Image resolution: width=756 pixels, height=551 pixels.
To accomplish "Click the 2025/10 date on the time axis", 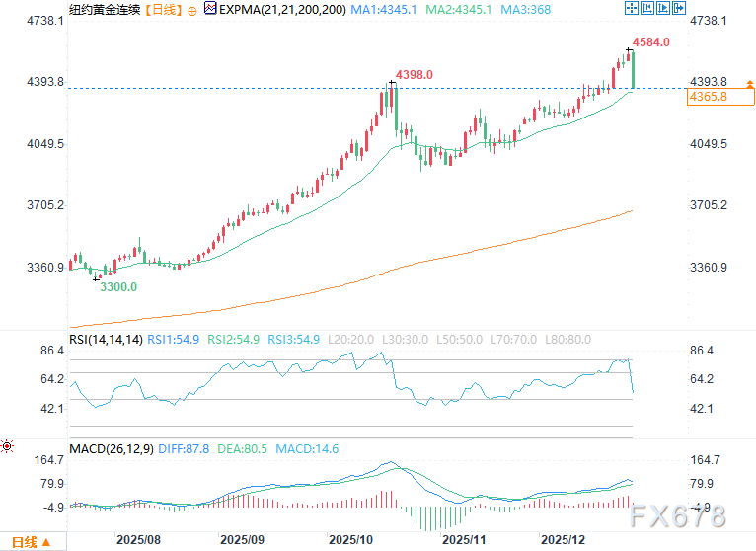I will coord(348,540).
